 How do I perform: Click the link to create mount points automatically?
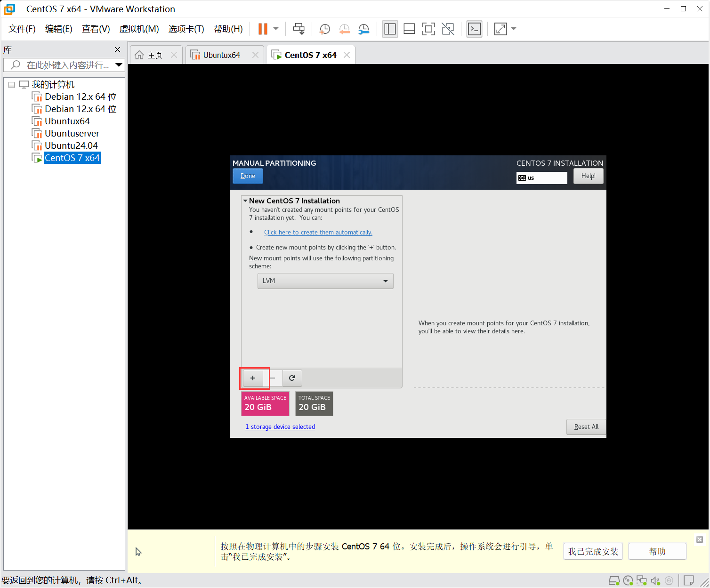click(x=318, y=233)
